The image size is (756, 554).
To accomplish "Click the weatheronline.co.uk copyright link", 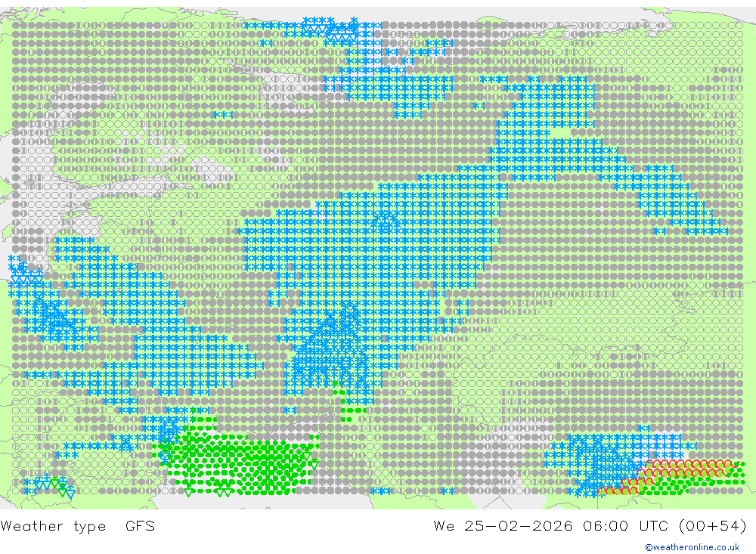I will 692,547.
